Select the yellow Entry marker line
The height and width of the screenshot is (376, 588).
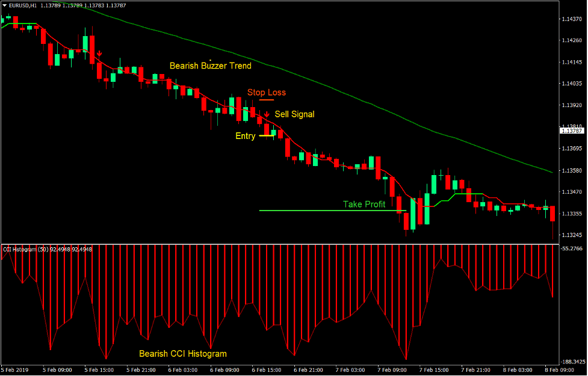click(267, 135)
